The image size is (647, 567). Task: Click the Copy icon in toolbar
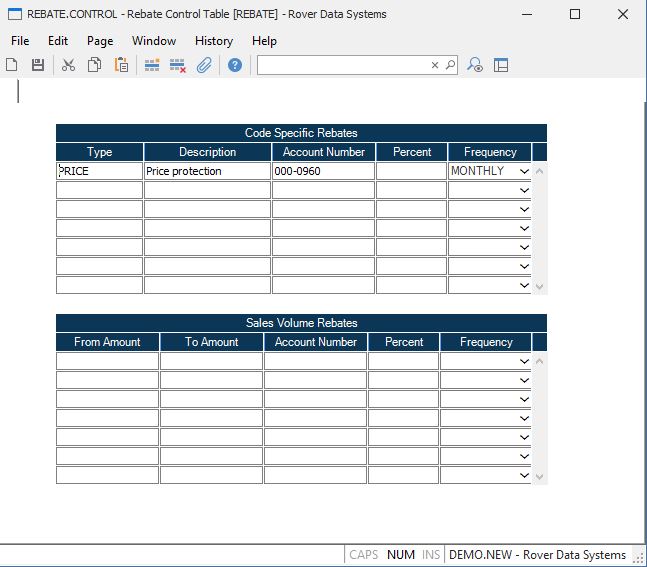click(x=94, y=65)
